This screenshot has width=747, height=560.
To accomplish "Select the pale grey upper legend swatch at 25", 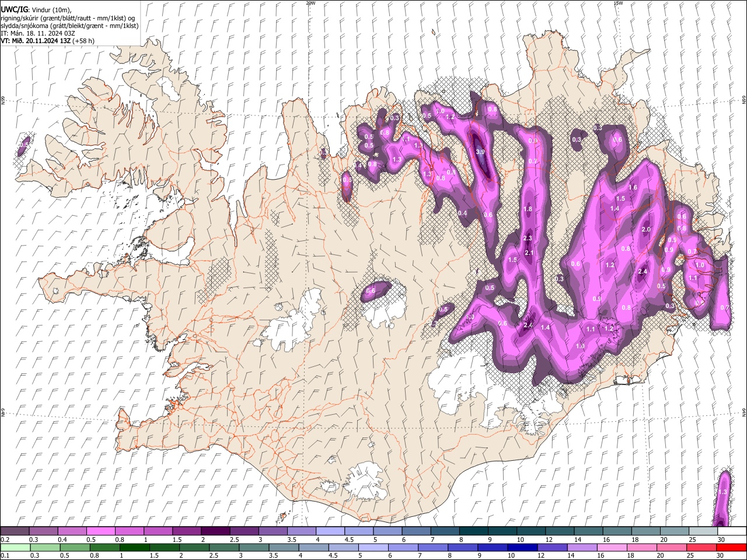I will point(702,531).
